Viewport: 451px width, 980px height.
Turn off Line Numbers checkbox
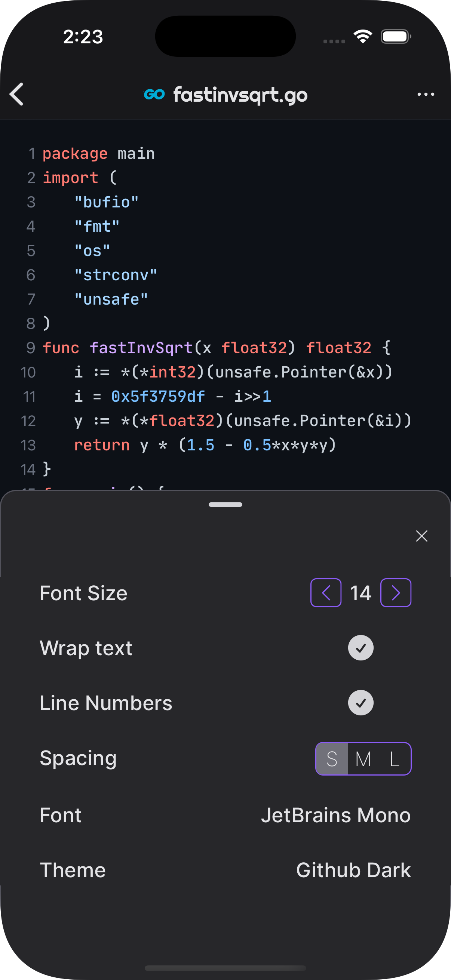tap(361, 703)
